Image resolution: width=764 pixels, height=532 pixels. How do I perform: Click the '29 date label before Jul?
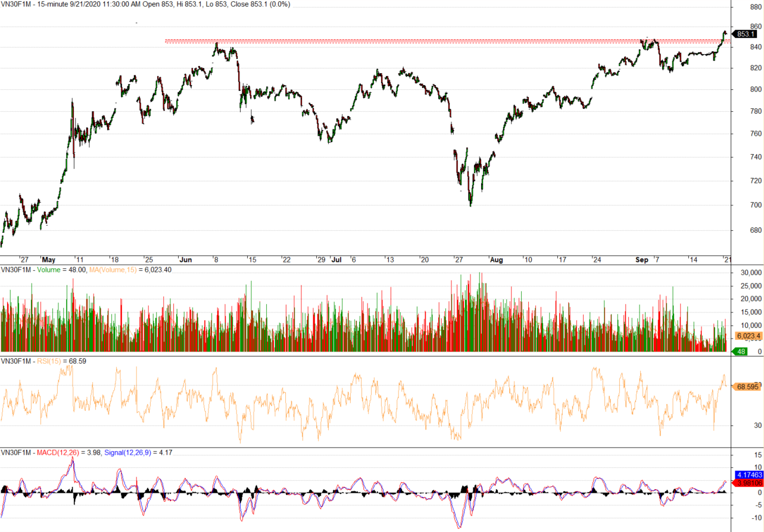tap(321, 260)
